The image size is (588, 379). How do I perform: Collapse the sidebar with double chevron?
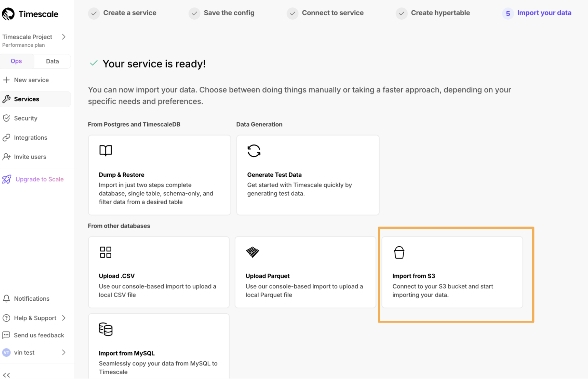[6, 375]
